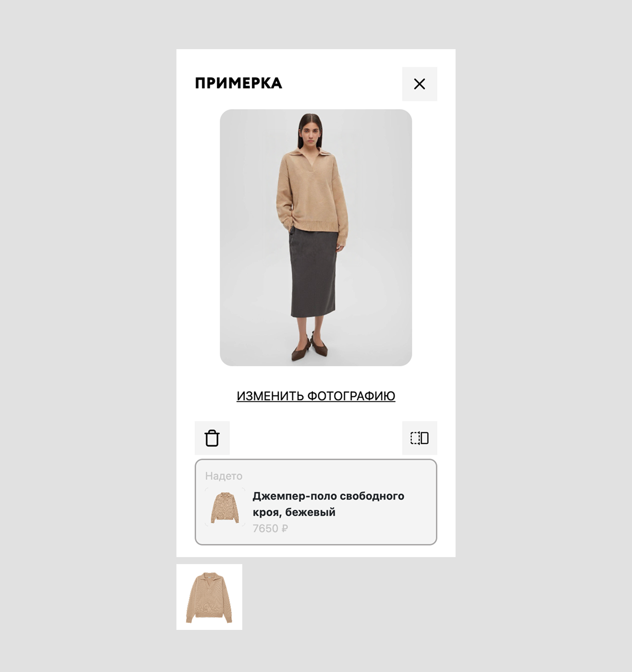This screenshot has height=672, width=632.
Task: Select the outlined Надето item card
Action: click(x=316, y=502)
